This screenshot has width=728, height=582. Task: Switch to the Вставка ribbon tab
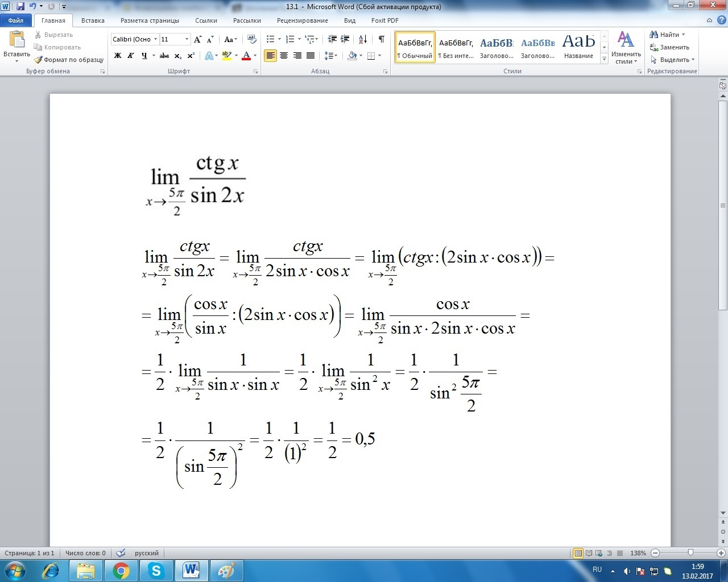(93, 20)
